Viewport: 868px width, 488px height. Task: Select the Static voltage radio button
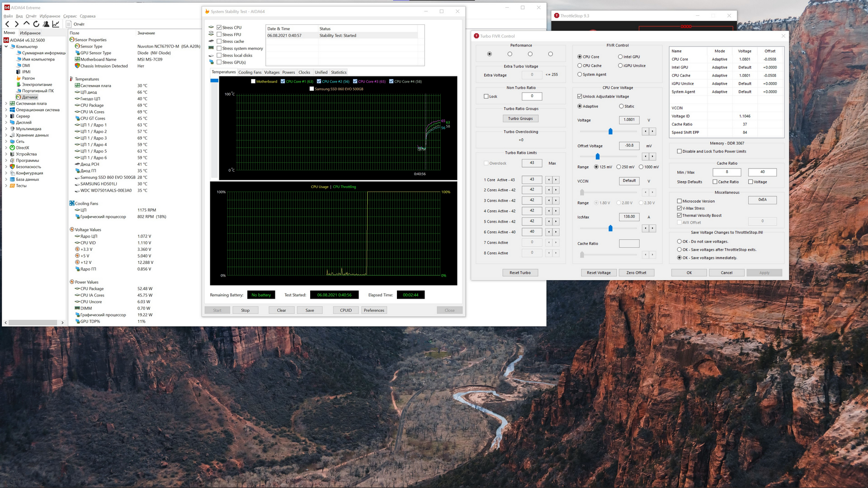[x=621, y=106]
